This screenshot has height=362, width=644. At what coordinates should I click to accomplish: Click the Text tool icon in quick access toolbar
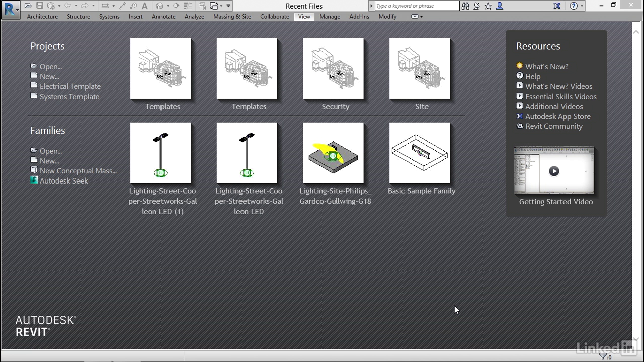coord(145,6)
